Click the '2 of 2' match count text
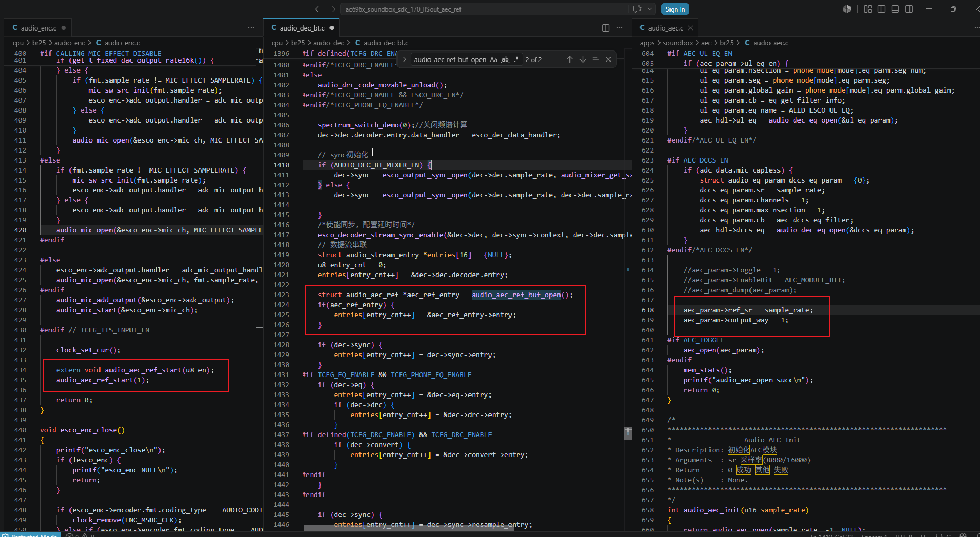Image resolution: width=980 pixels, height=537 pixels. click(x=534, y=60)
